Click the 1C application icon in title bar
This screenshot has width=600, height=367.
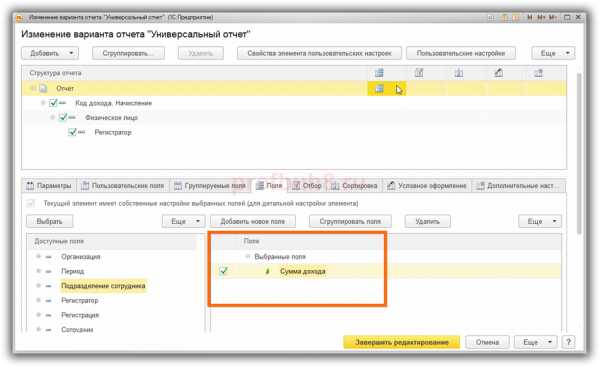20,17
